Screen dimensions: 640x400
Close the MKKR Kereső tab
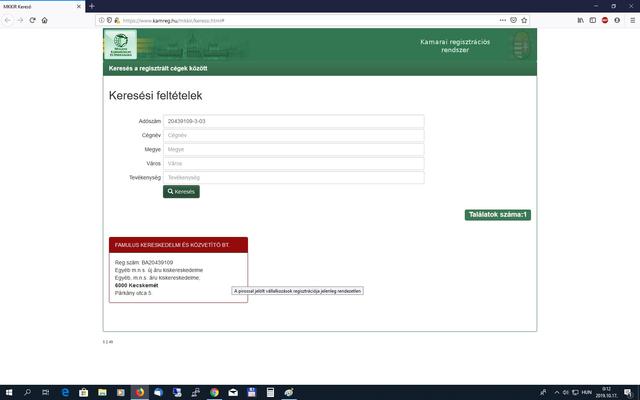pyautogui.click(x=79, y=7)
